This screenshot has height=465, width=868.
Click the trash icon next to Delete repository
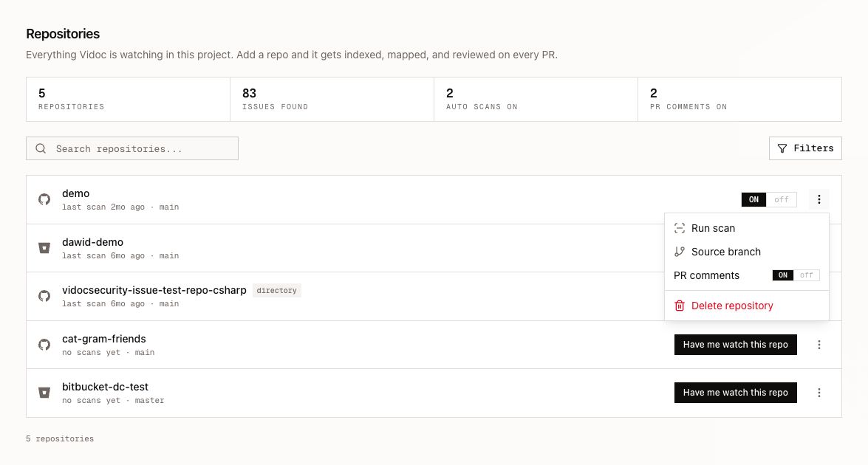pos(679,306)
